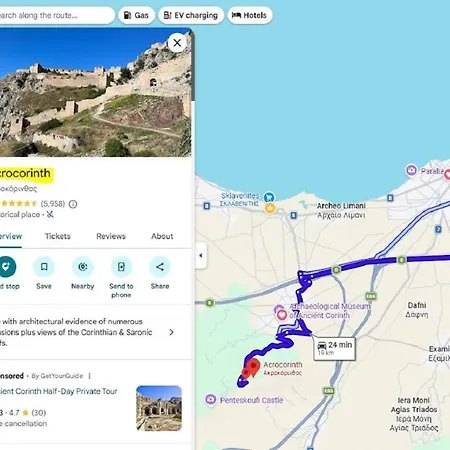Select the Overview tab
The height and width of the screenshot is (450, 450).
coord(11,236)
